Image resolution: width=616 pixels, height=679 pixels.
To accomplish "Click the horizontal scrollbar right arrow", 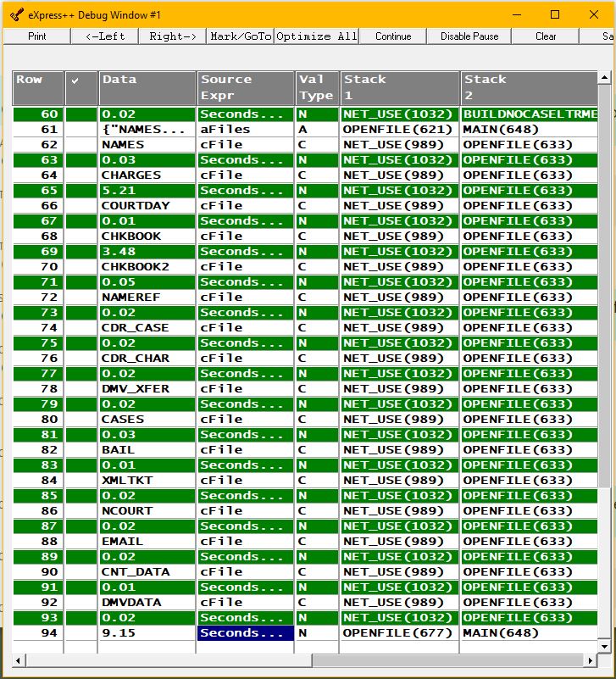I will pos(591,661).
